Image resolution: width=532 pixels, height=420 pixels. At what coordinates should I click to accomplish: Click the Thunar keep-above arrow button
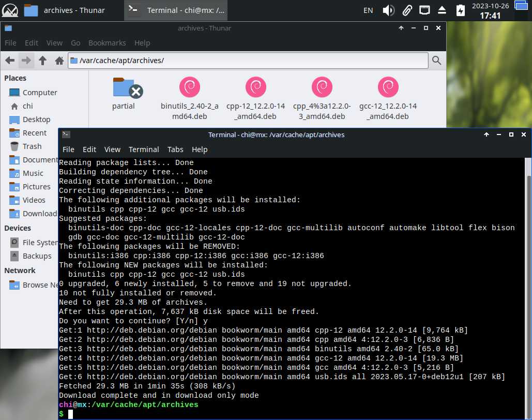click(401, 28)
